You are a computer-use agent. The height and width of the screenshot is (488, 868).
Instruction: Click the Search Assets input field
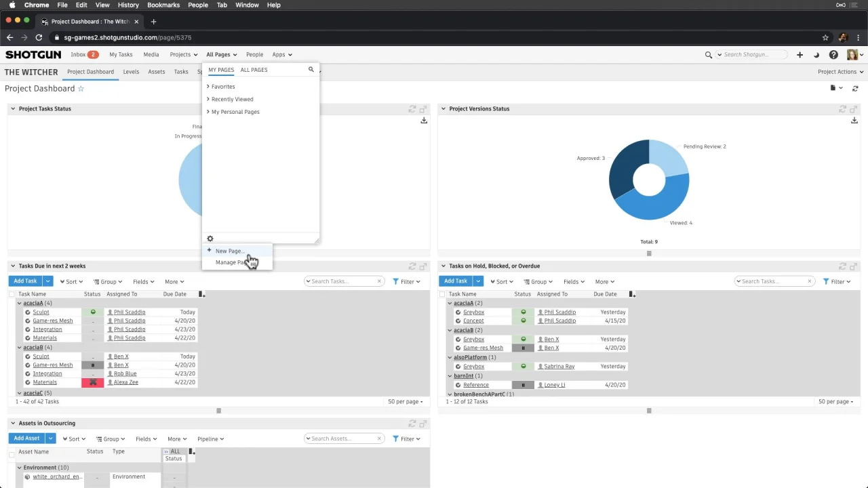point(344,439)
